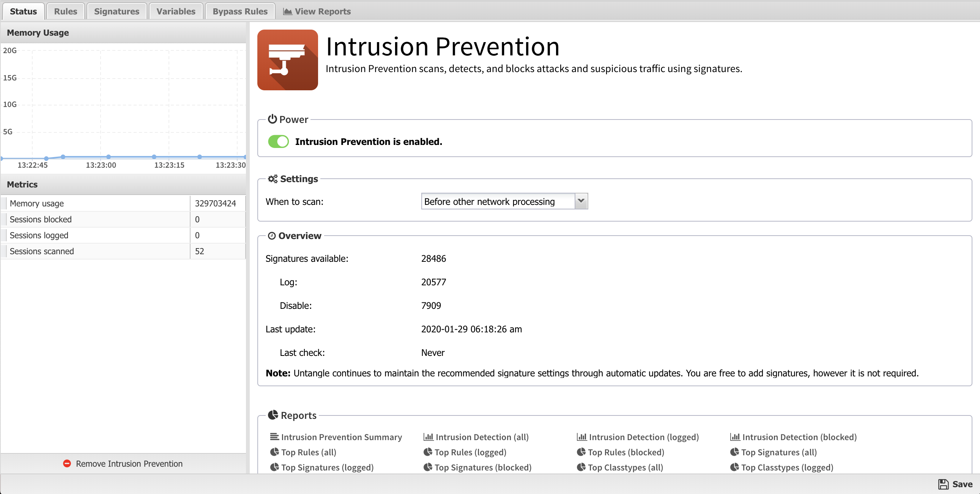
Task: Select the Memory usage metrics row
Action: [x=123, y=203]
